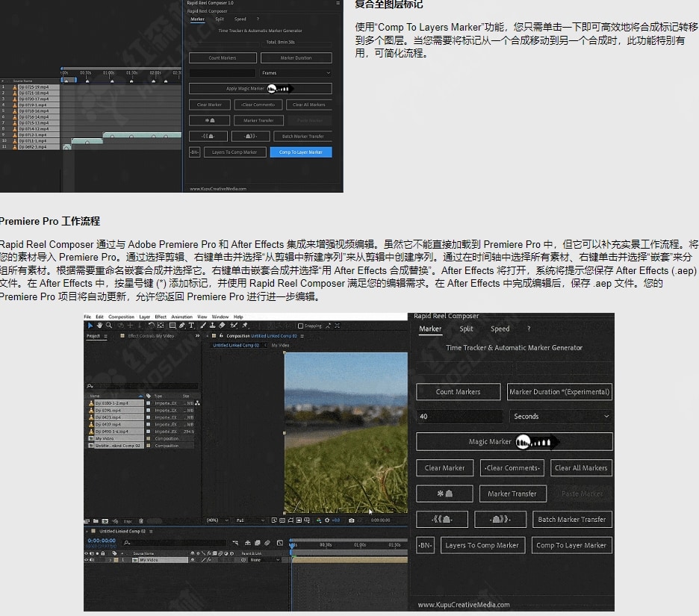Toggle audio speaker for My Video layer
Image resolution: width=699 pixels, height=616 pixels.
pyautogui.click(x=92, y=560)
